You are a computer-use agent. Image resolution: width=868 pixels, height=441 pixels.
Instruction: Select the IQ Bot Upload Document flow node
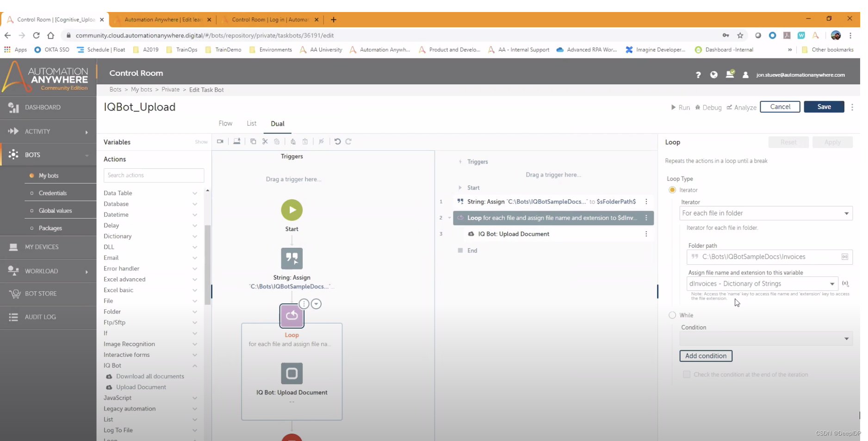tap(292, 374)
